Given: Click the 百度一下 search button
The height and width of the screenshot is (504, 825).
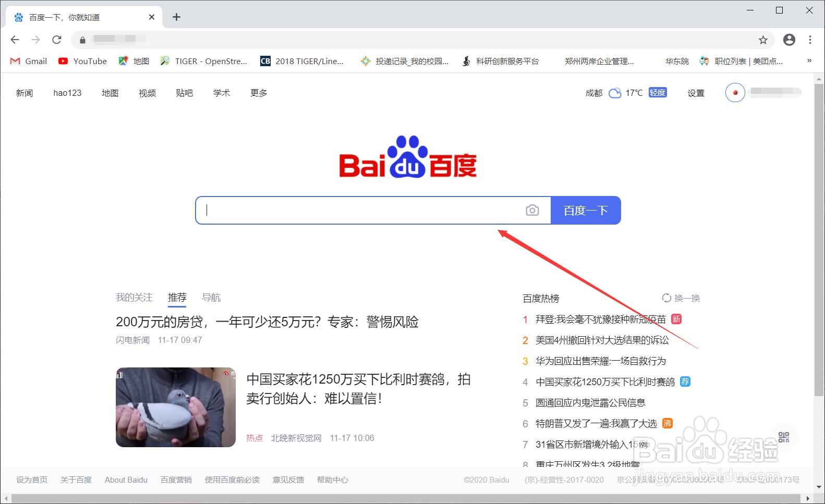Looking at the screenshot, I should (586, 210).
